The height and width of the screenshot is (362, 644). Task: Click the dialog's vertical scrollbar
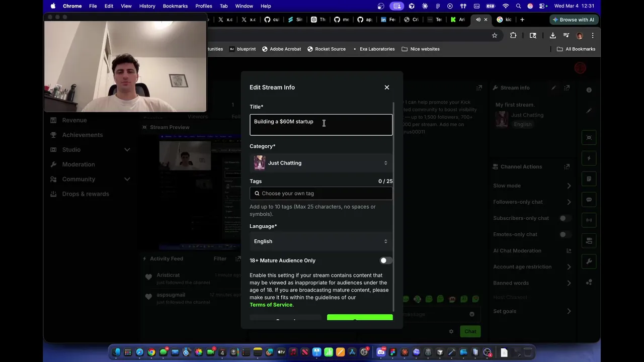pyautogui.click(x=394, y=206)
